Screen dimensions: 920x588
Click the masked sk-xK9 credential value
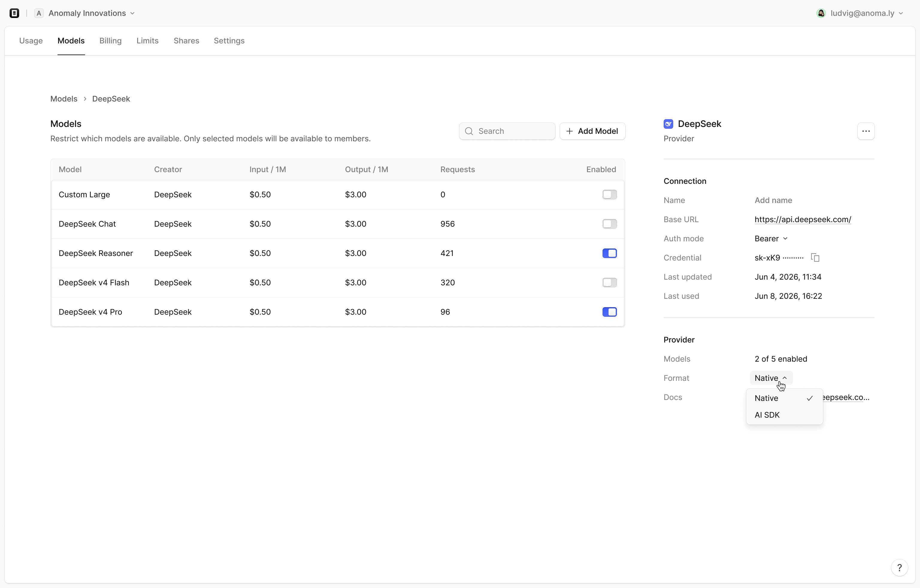pos(779,258)
